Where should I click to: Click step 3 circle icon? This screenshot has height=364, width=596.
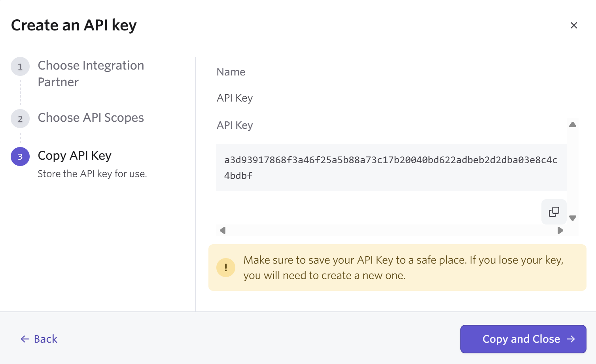(x=20, y=157)
